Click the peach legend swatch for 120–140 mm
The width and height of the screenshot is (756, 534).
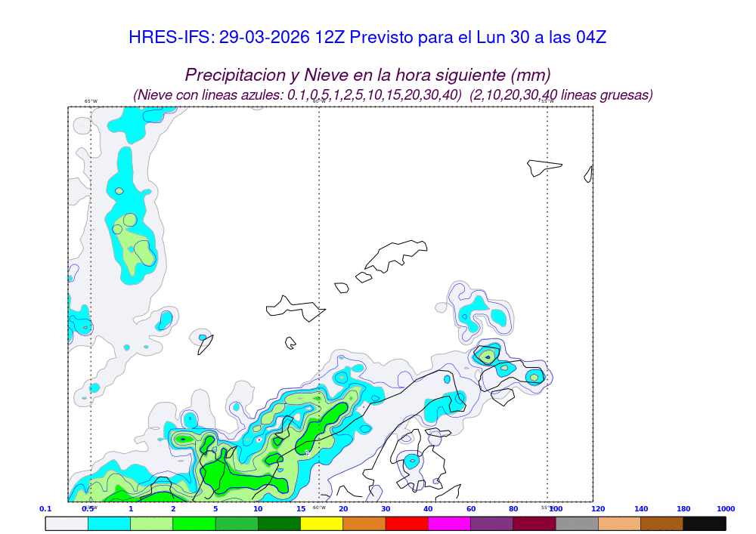(x=620, y=523)
